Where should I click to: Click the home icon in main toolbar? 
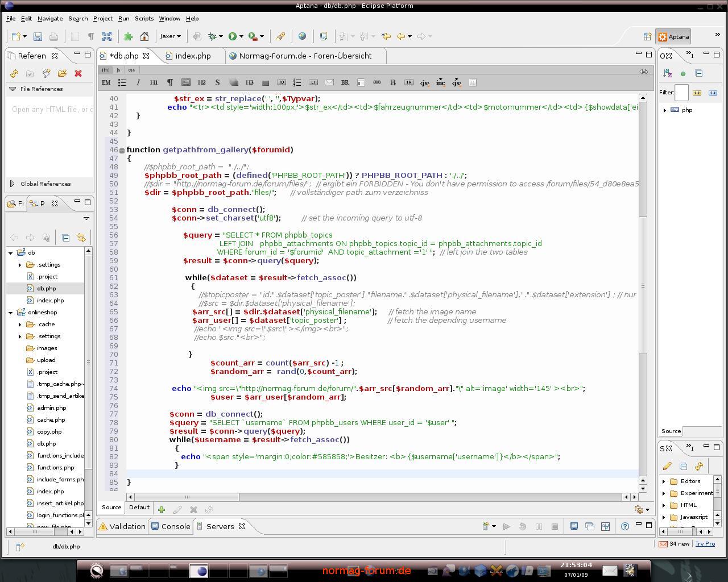click(x=144, y=36)
